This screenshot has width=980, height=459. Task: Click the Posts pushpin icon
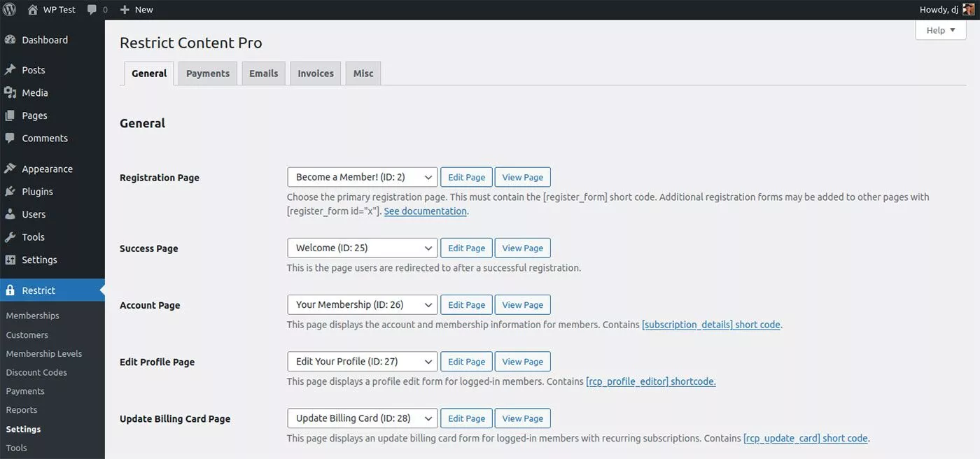[x=10, y=70]
